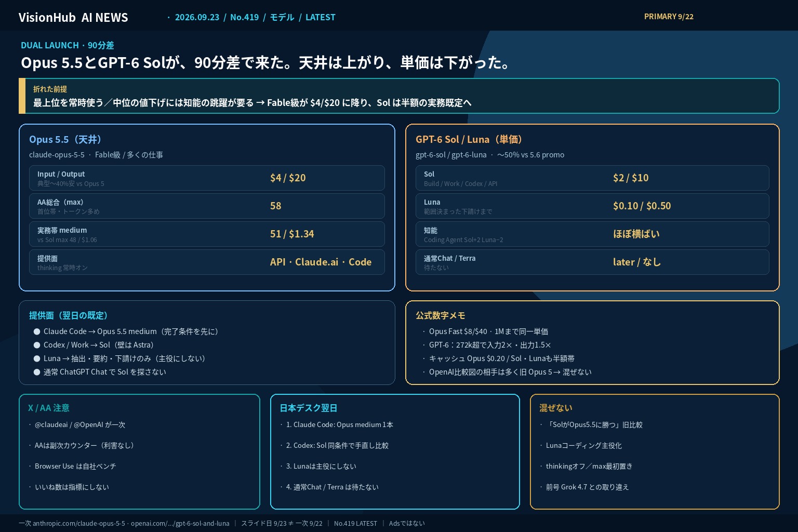Click the API・Claude.ai・Code value
The image size is (798, 532).
coord(321,262)
